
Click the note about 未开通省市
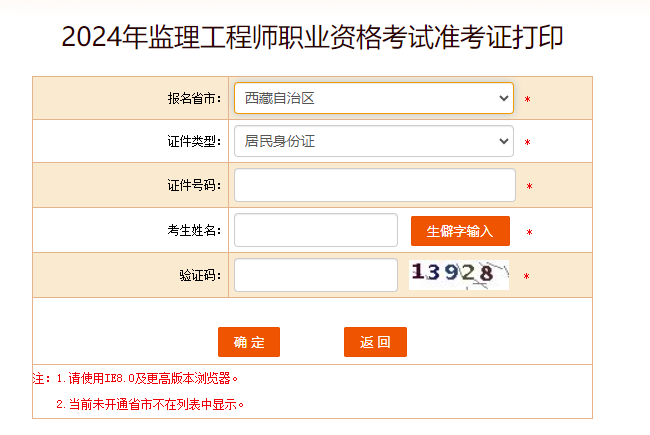tap(150, 404)
